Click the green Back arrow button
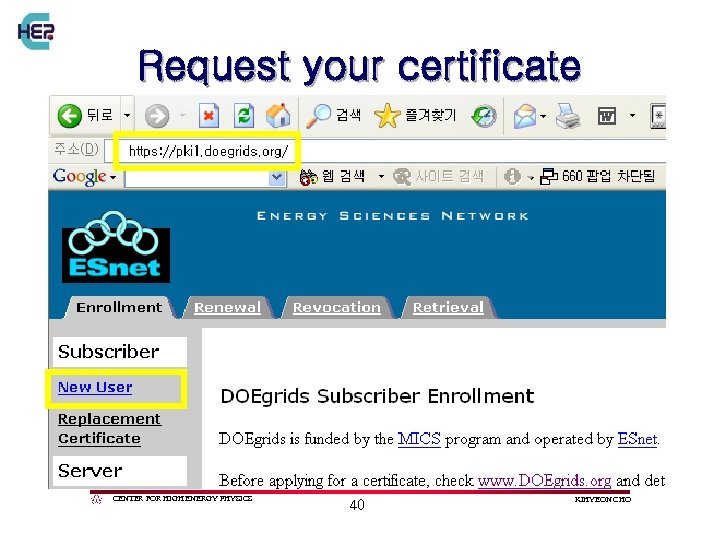 [x=69, y=115]
